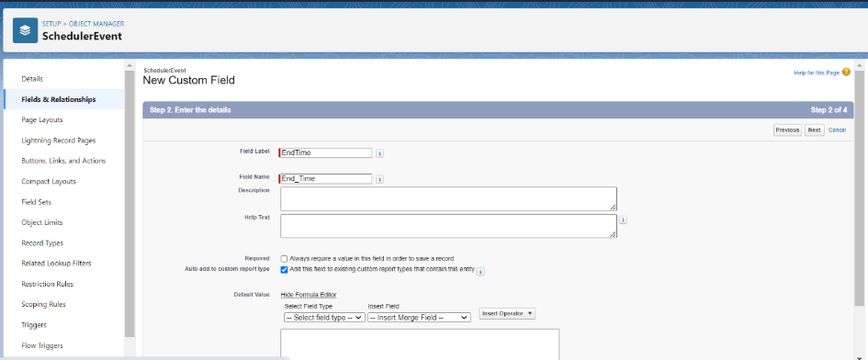Expand the Insert Operator menu
868x360 pixels.
507,313
